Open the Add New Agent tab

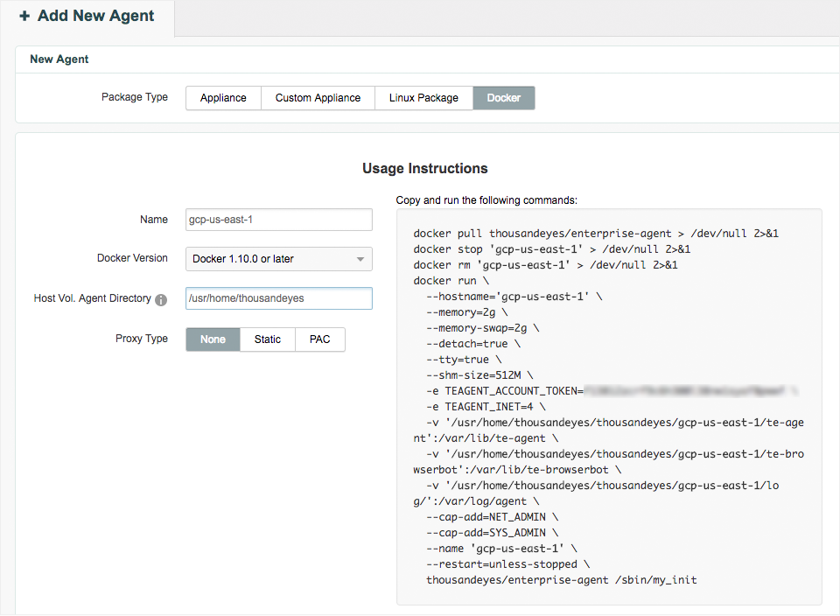pos(87,17)
